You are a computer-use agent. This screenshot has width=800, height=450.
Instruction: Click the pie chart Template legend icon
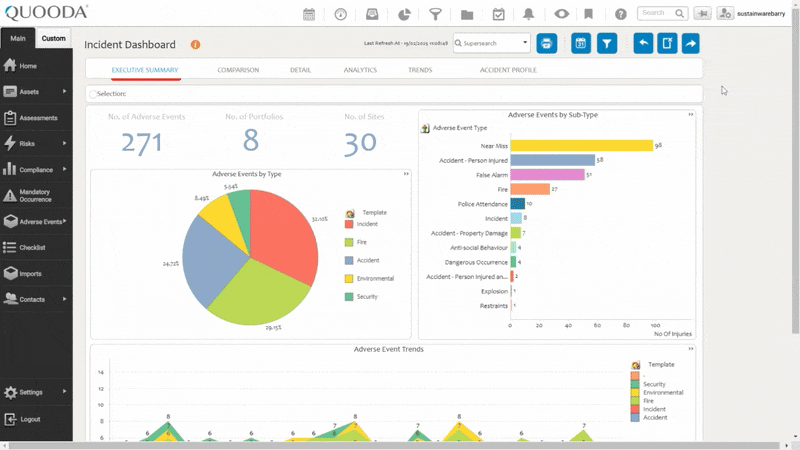pos(349,213)
